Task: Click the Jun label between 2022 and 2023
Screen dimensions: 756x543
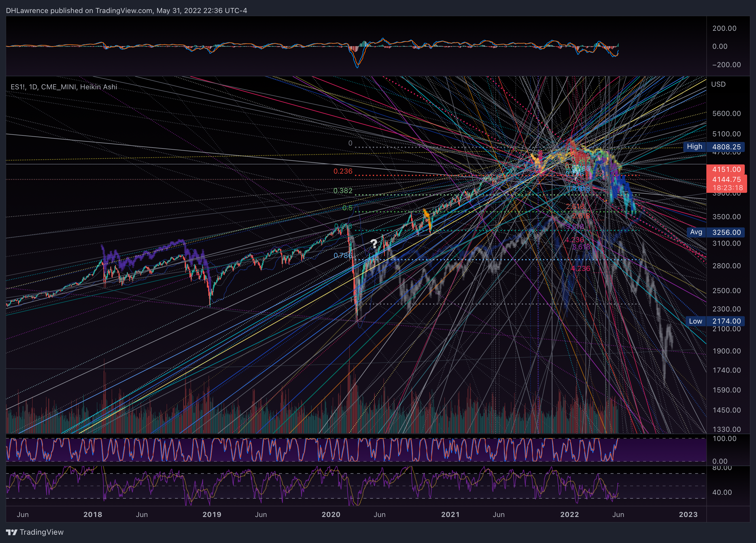Action: pos(618,514)
